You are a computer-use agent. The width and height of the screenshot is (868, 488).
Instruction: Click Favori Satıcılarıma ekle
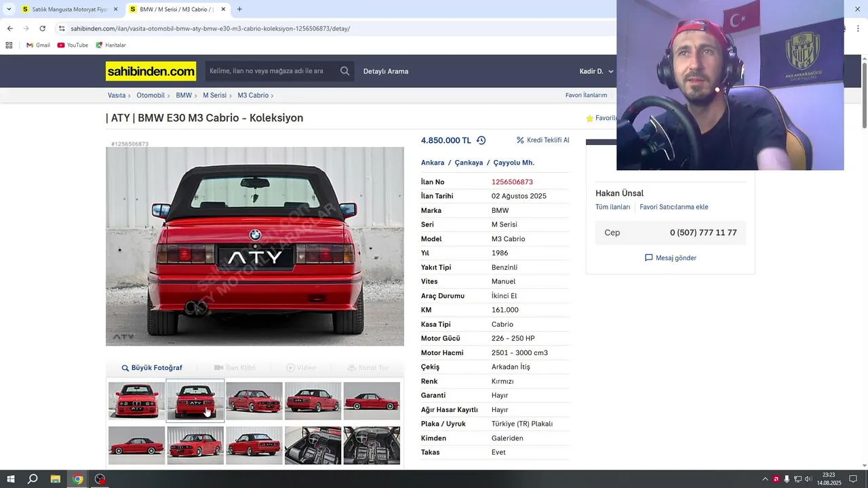[674, 207]
